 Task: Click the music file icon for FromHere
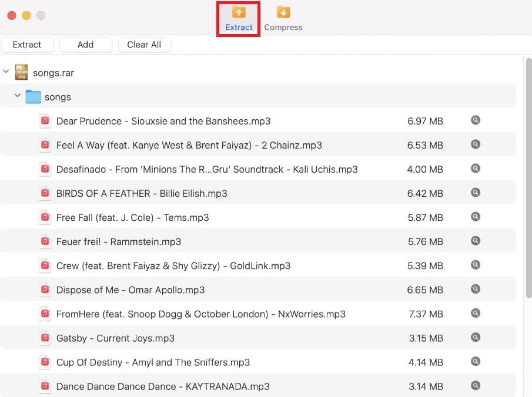45,314
